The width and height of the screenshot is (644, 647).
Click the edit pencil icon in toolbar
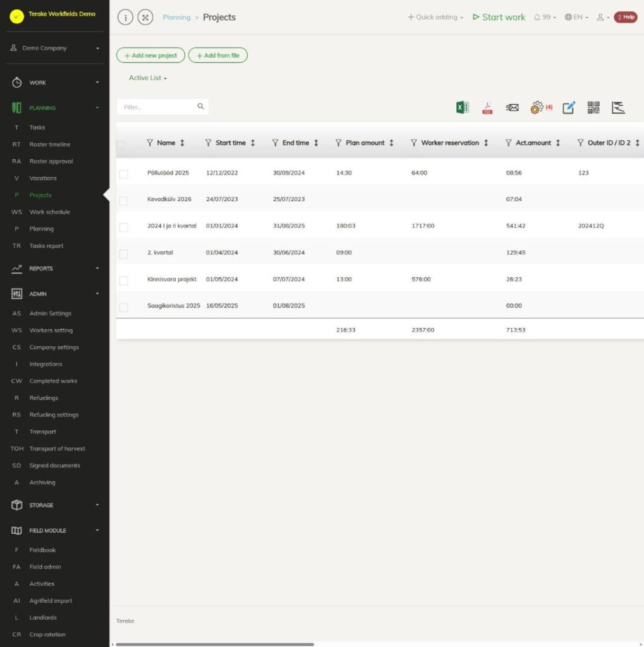click(569, 107)
